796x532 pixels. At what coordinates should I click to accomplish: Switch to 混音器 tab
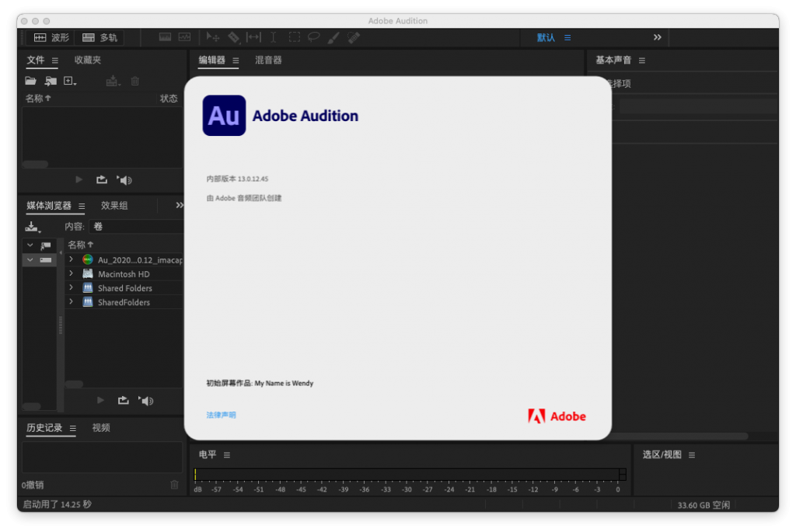click(x=268, y=60)
